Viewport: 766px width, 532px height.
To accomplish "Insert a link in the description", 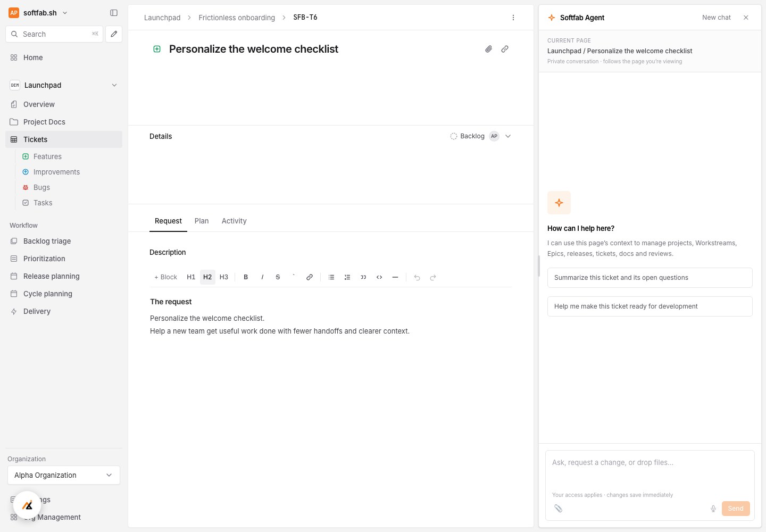I will (310, 277).
